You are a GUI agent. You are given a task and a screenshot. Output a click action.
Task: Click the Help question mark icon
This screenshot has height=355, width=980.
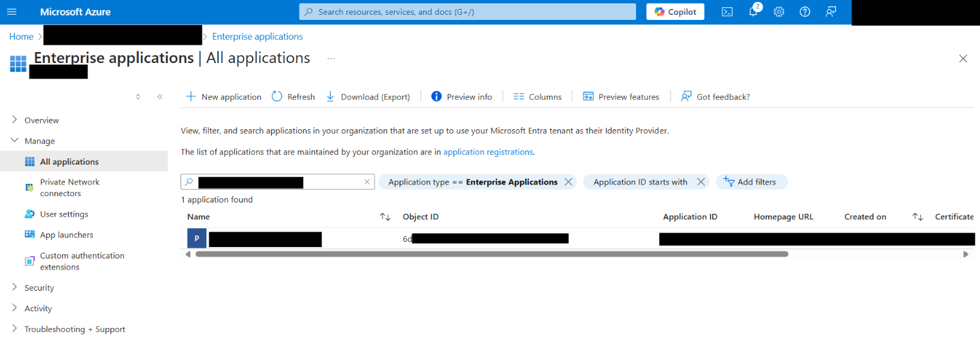(x=805, y=12)
